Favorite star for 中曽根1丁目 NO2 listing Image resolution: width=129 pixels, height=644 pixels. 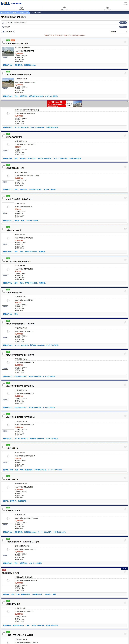pyautogui.click(x=125, y=353)
